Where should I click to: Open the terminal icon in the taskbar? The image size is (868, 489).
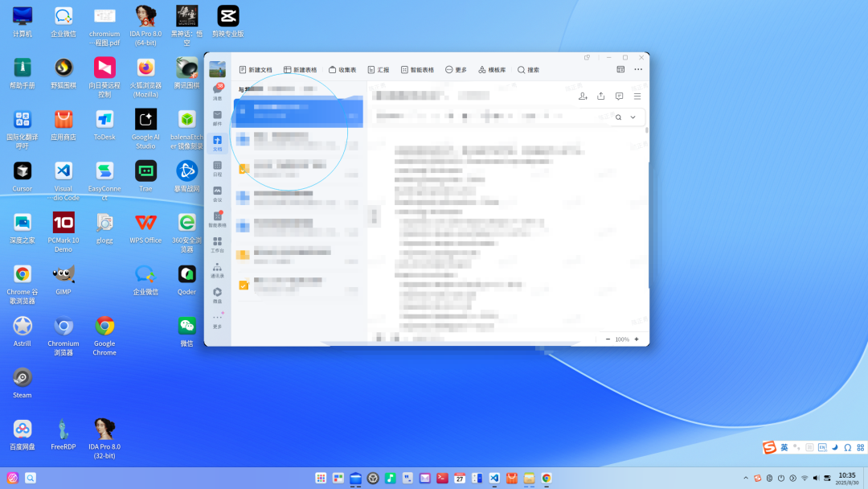(442, 478)
